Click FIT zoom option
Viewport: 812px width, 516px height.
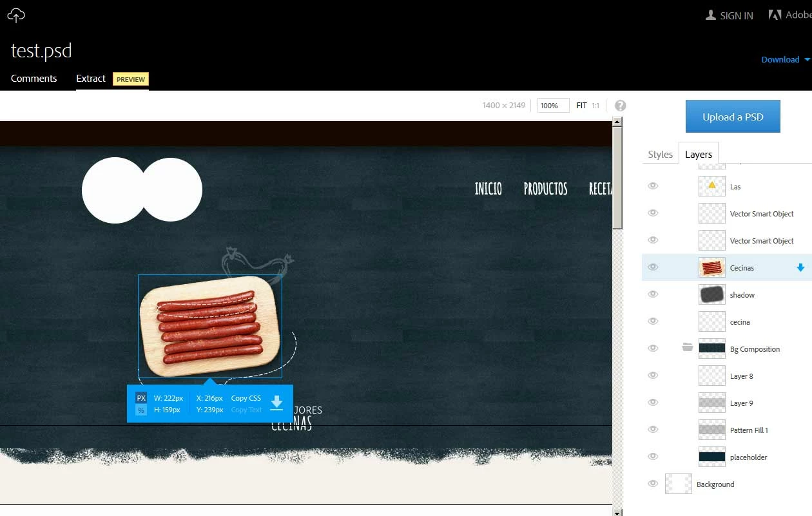pyautogui.click(x=582, y=106)
